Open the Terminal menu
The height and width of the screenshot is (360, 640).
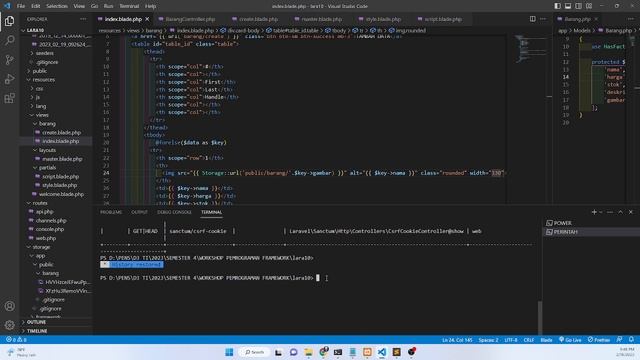(x=129, y=6)
